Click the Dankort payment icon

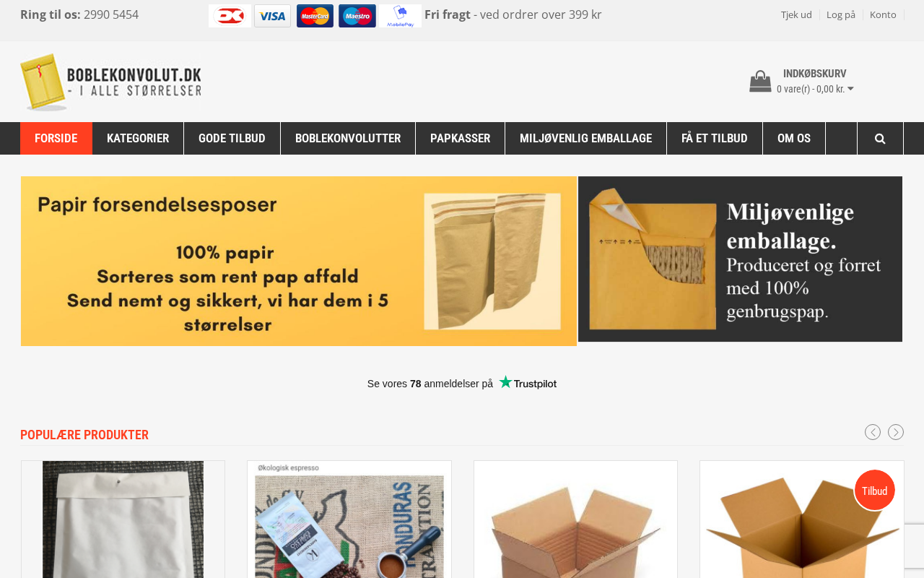coord(230,16)
